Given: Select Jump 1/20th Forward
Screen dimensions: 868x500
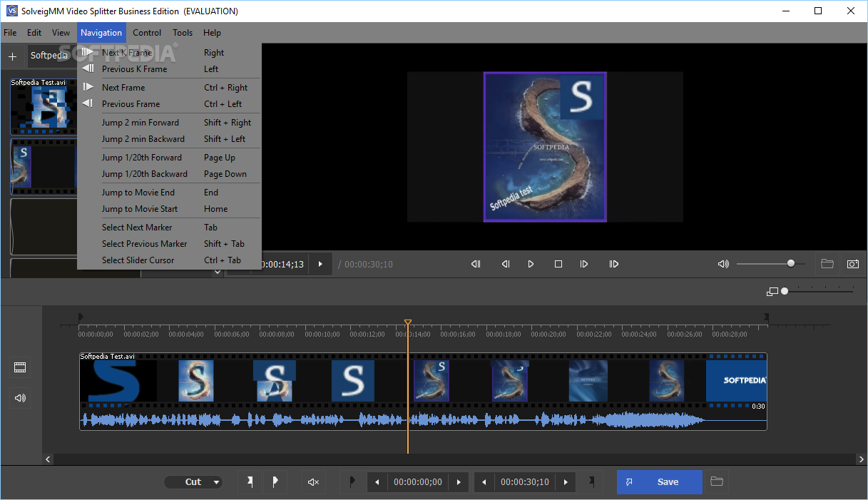Looking at the screenshot, I should pyautogui.click(x=170, y=158).
